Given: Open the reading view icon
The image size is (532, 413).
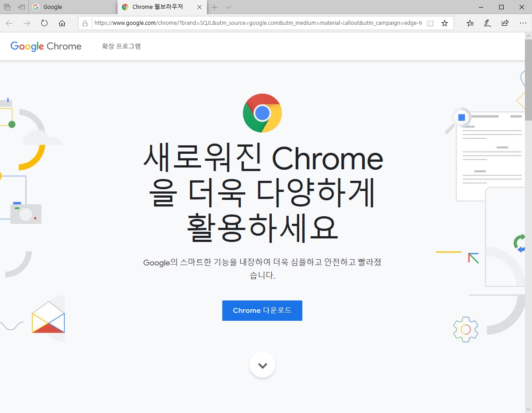Looking at the screenshot, I should point(430,23).
